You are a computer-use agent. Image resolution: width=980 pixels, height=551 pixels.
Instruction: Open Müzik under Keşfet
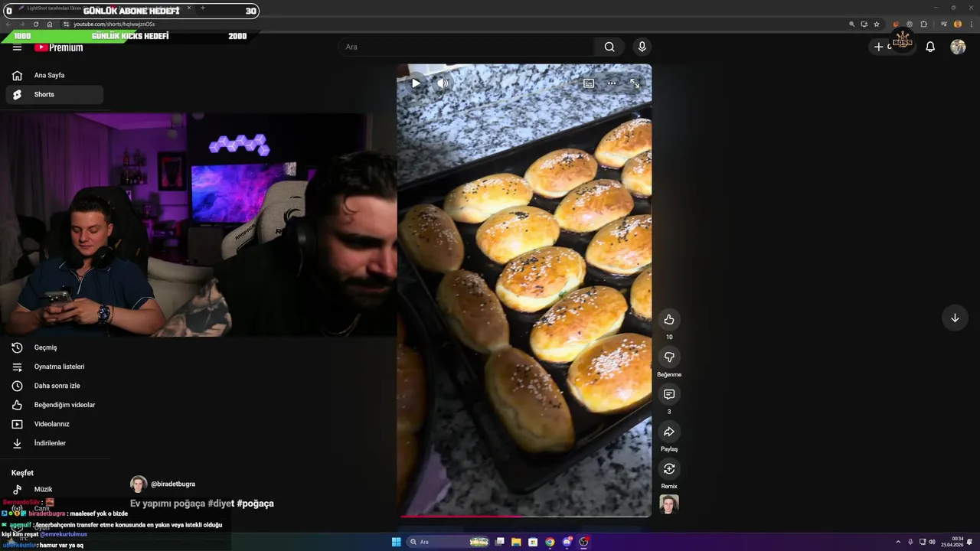pyautogui.click(x=54, y=489)
